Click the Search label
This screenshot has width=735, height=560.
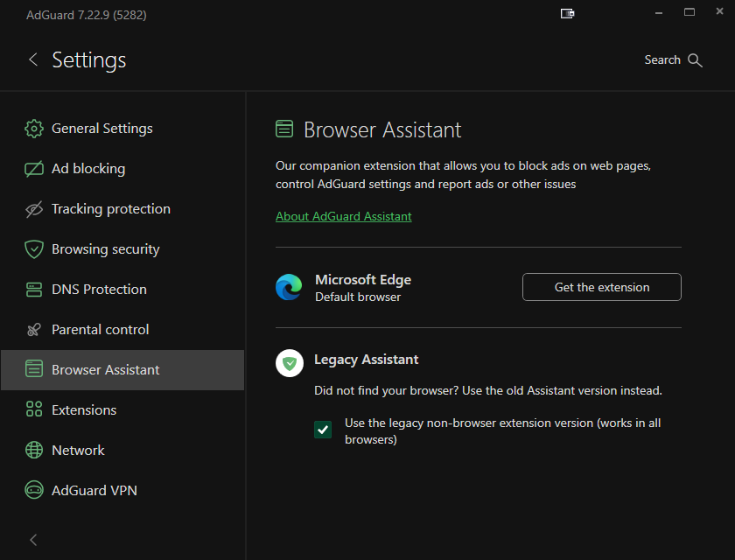tap(662, 60)
